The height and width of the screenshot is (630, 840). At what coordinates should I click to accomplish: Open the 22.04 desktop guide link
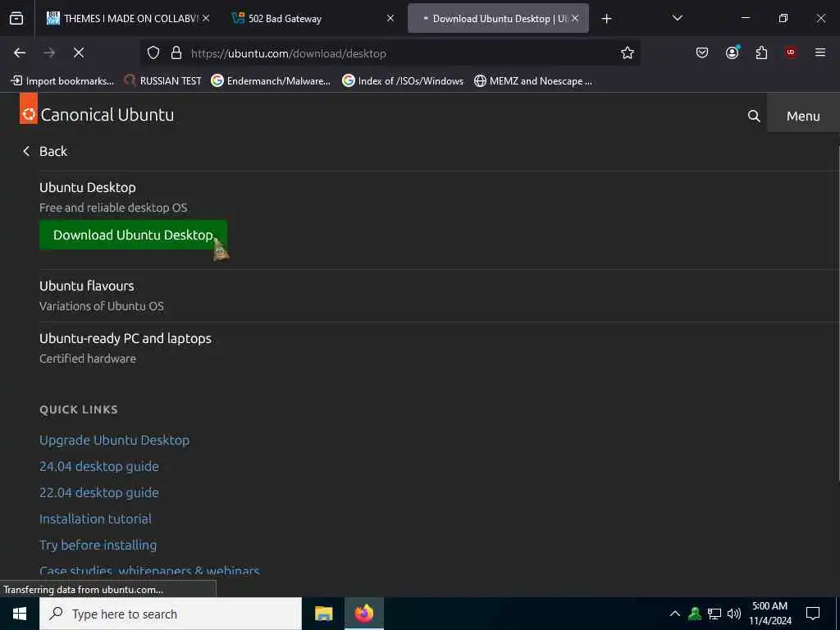(99, 492)
